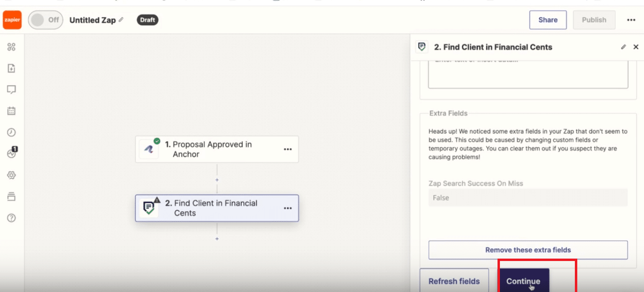
Task: Edit the Untitled Zap name pencil
Action: point(121,20)
